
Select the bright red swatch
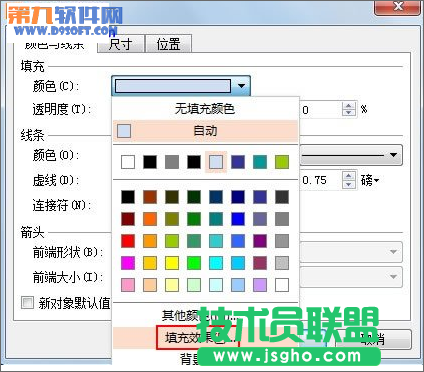coord(128,241)
